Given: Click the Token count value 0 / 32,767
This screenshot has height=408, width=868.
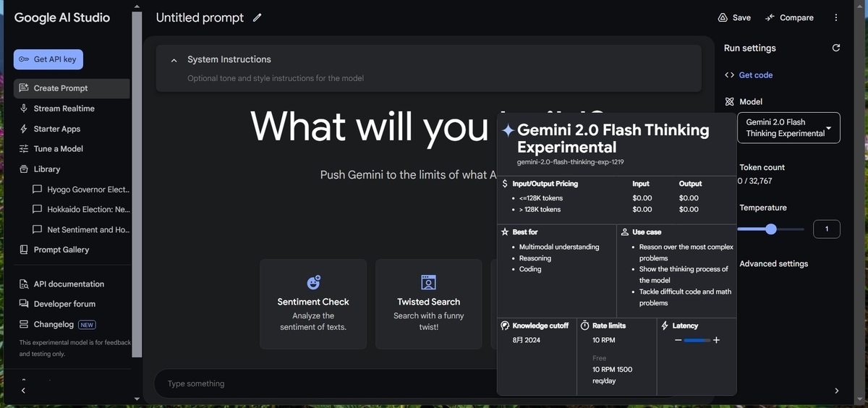Looking at the screenshot, I should coord(754,181).
